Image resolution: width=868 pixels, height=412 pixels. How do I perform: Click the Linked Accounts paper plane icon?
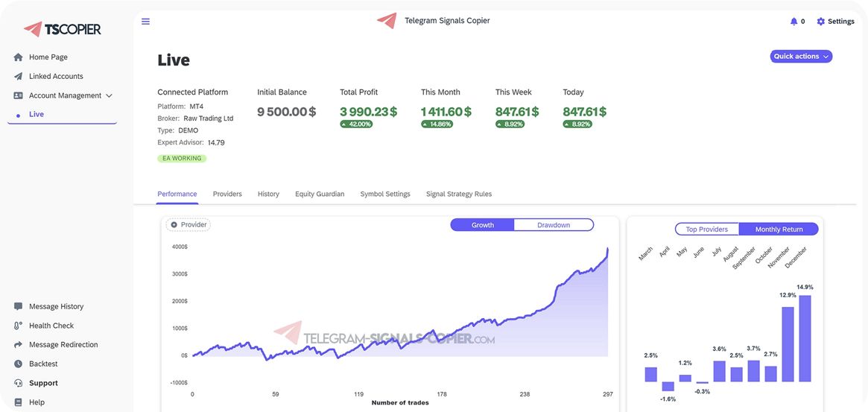18,76
